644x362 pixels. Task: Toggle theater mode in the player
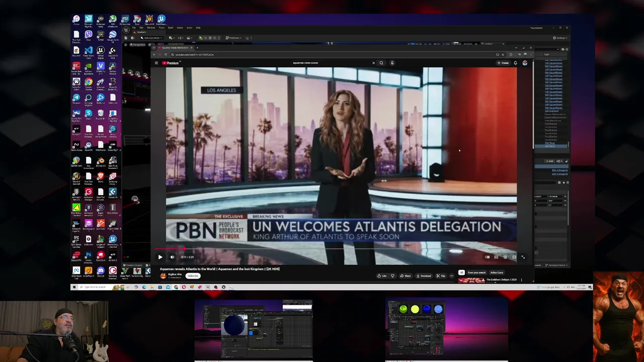click(x=514, y=257)
